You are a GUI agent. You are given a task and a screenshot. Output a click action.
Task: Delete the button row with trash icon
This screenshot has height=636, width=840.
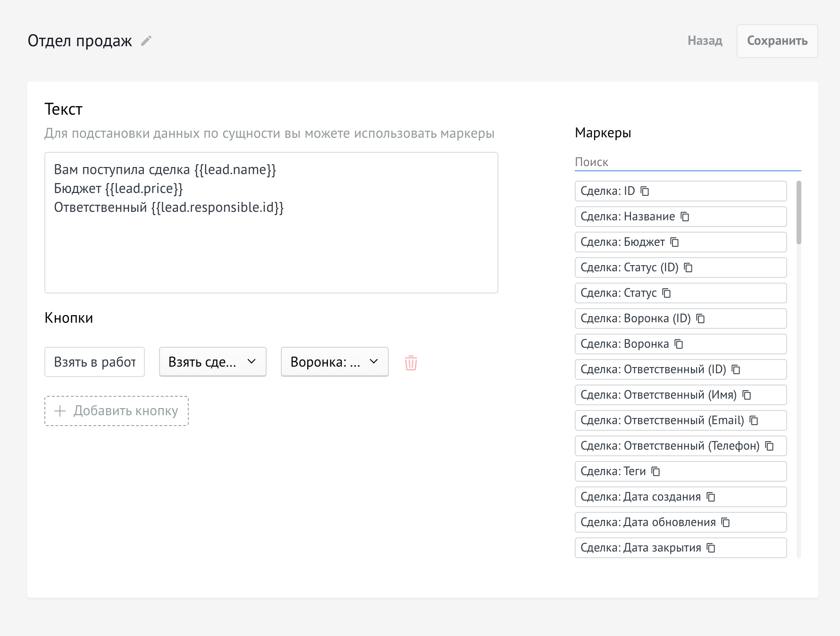[x=411, y=362]
